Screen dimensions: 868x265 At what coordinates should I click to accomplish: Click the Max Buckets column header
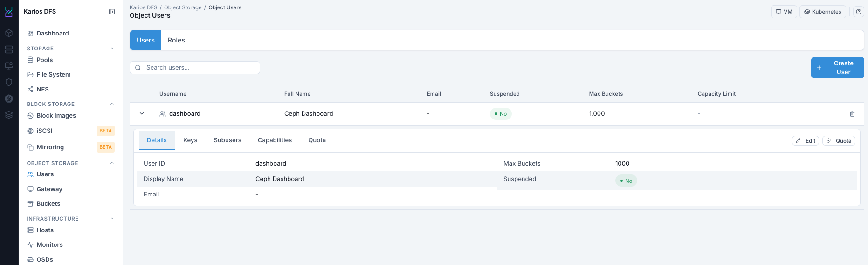coord(606,94)
